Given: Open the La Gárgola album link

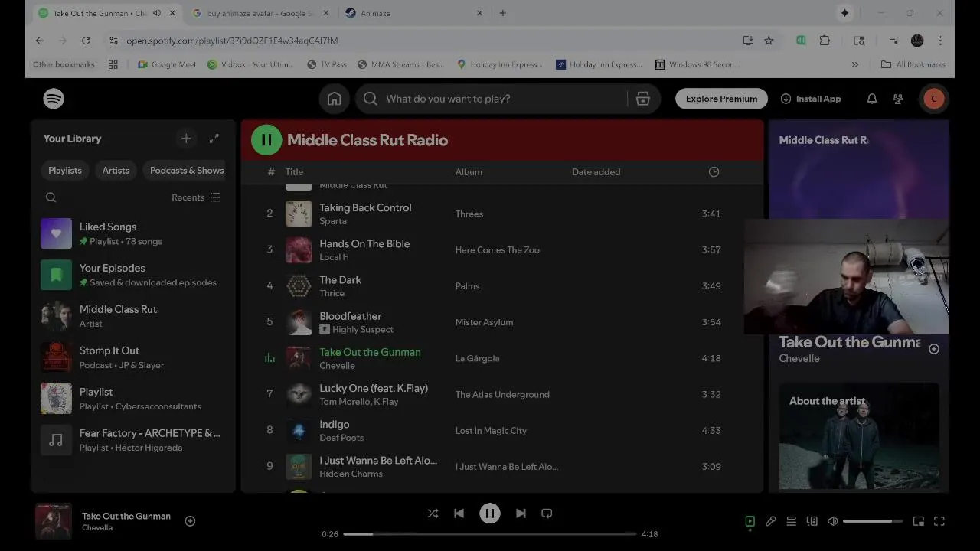Looking at the screenshot, I should 477,358.
